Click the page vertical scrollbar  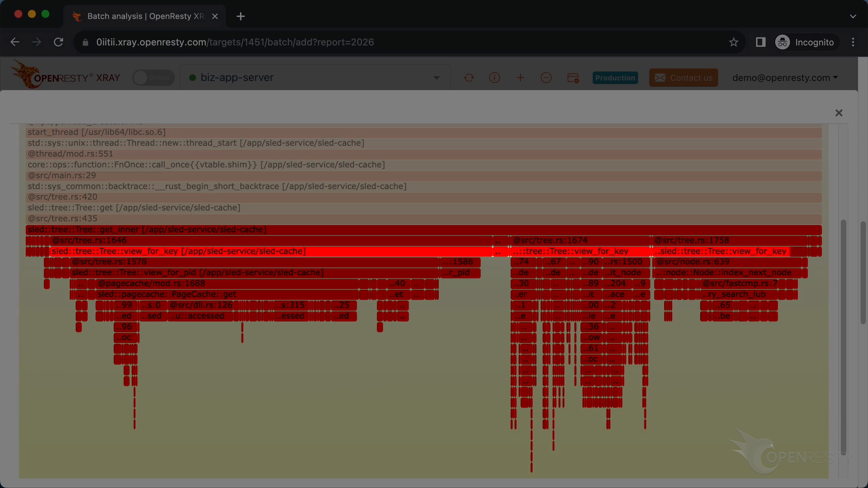[863, 273]
